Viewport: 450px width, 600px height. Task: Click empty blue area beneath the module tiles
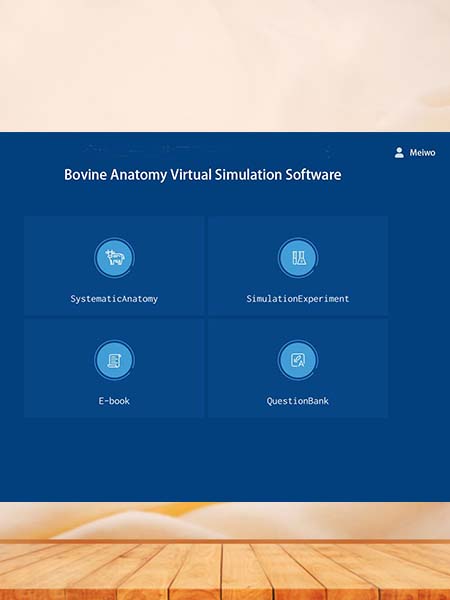[x=225, y=459]
